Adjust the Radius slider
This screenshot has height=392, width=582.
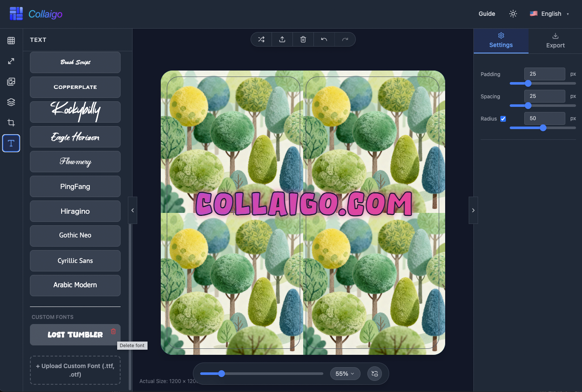543,128
